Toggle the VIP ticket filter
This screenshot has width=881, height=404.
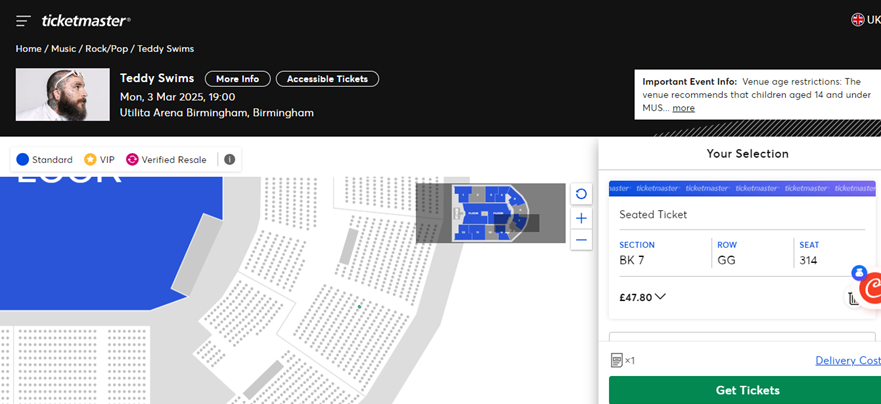pyautogui.click(x=99, y=160)
